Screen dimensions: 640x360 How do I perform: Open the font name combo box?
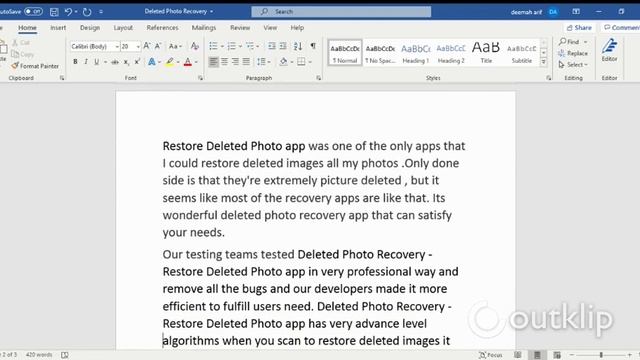coord(95,47)
